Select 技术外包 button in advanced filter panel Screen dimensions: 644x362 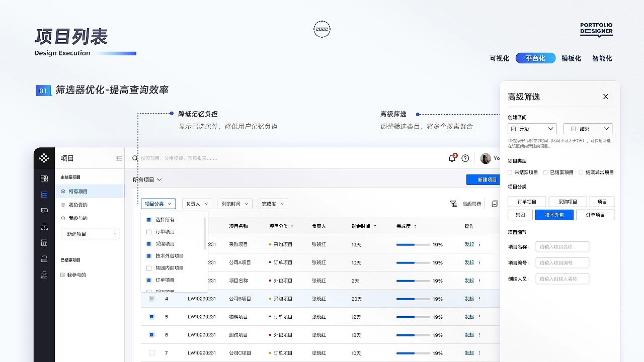click(554, 215)
